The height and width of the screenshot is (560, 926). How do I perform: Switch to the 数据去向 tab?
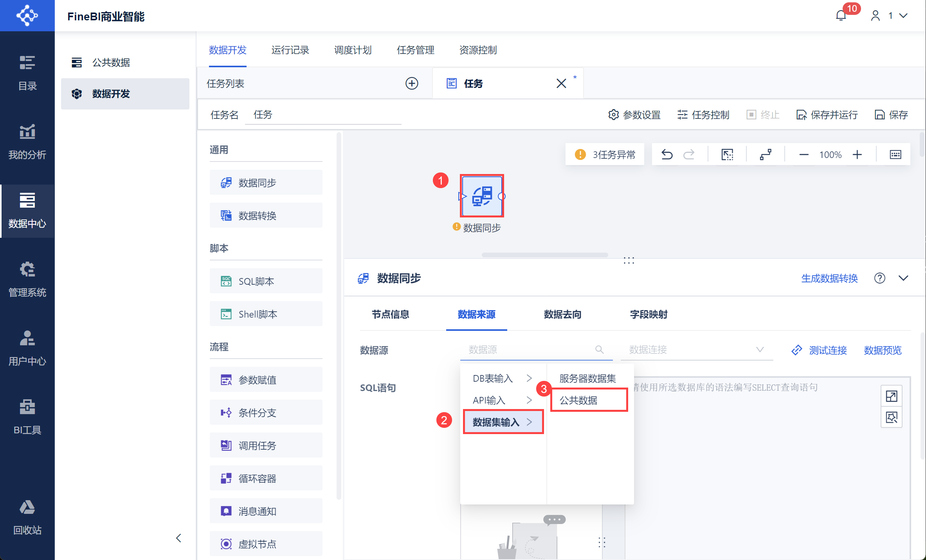click(562, 314)
